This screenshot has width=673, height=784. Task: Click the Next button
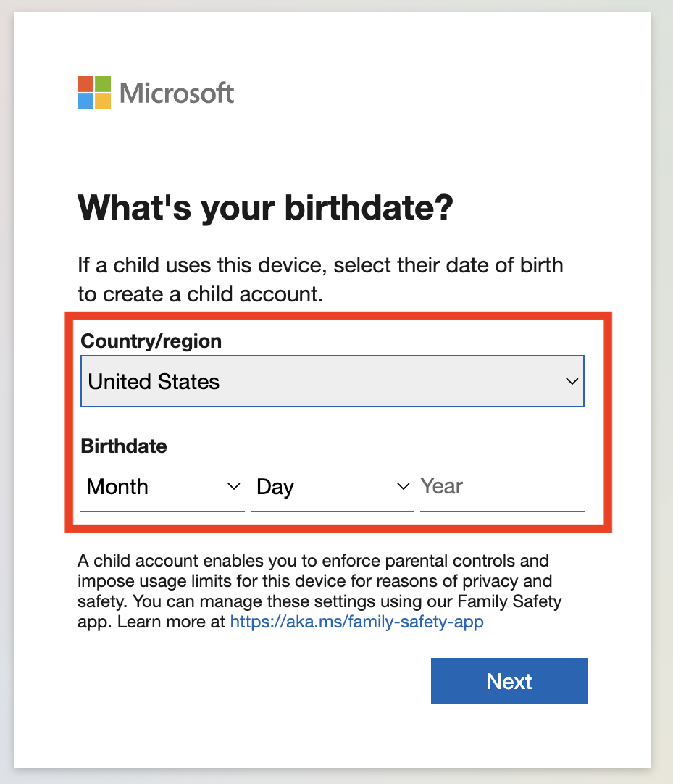coord(509,680)
